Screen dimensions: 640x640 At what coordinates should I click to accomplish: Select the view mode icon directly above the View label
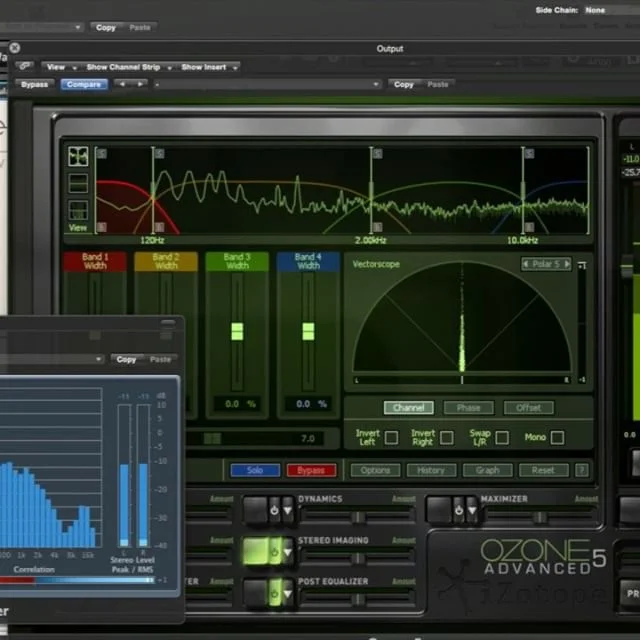[x=78, y=210]
